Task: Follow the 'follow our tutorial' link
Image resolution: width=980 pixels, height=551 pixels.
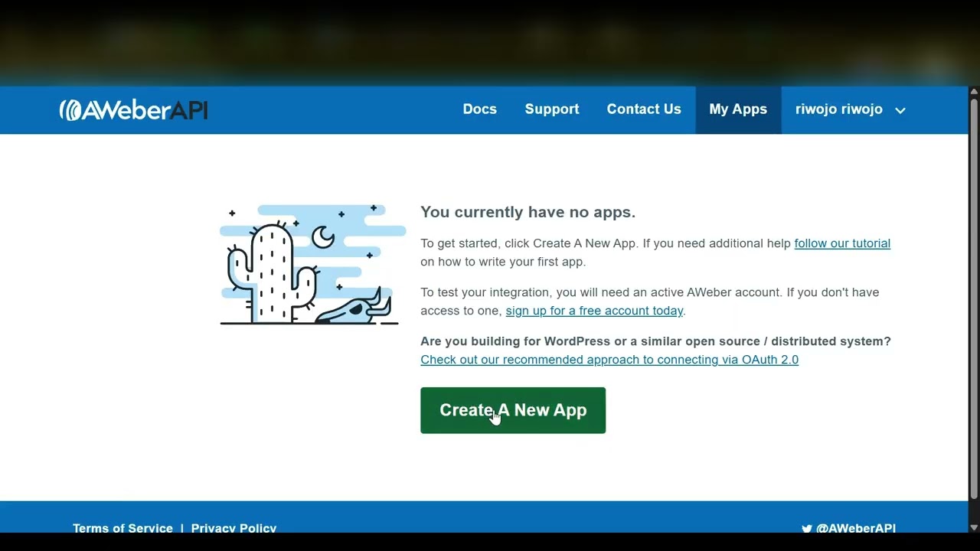Action: (x=842, y=243)
